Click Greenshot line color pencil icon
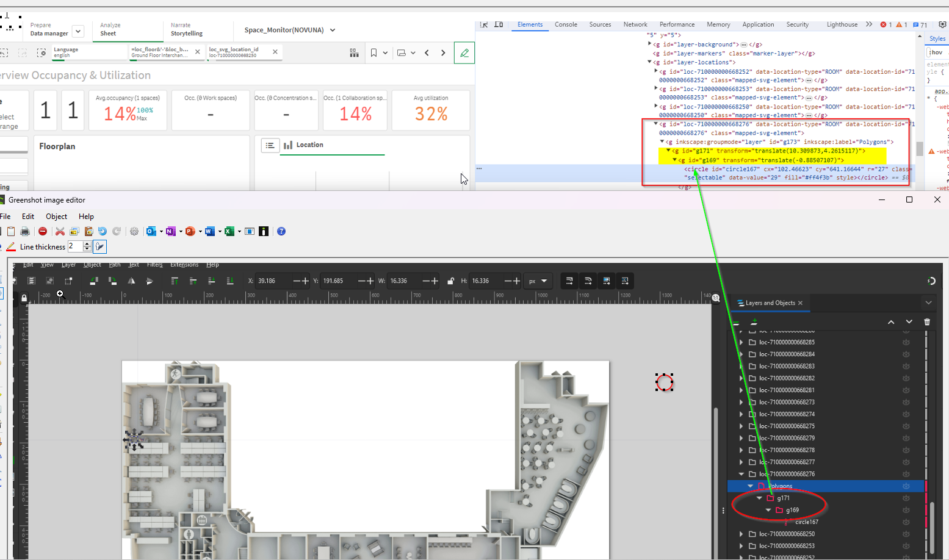Image resolution: width=949 pixels, height=560 pixels. (x=11, y=246)
